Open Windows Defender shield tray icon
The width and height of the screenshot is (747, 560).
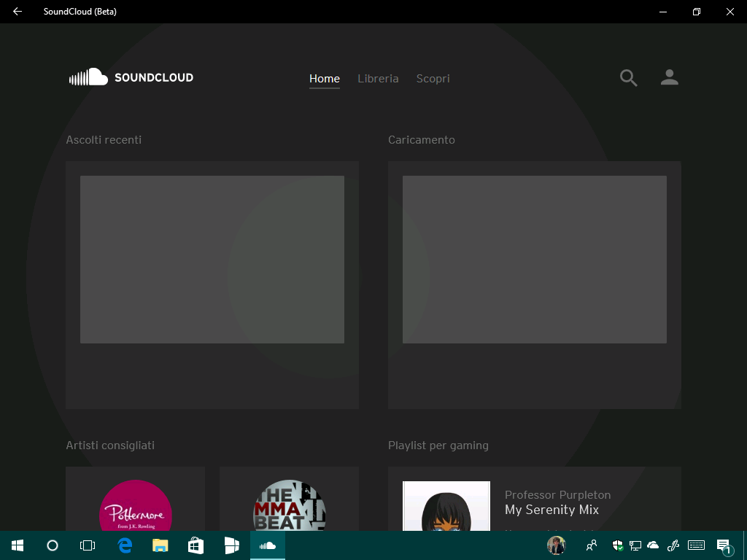coord(617,545)
